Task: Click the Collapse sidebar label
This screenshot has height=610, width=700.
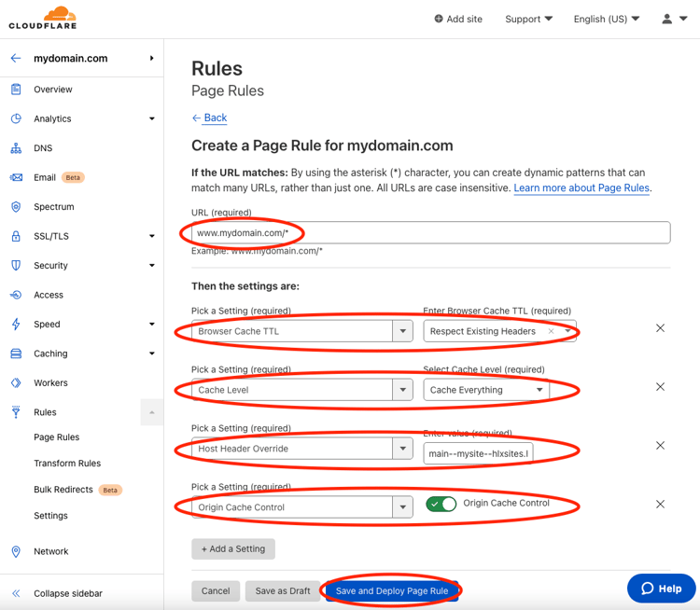Action: tap(68, 593)
